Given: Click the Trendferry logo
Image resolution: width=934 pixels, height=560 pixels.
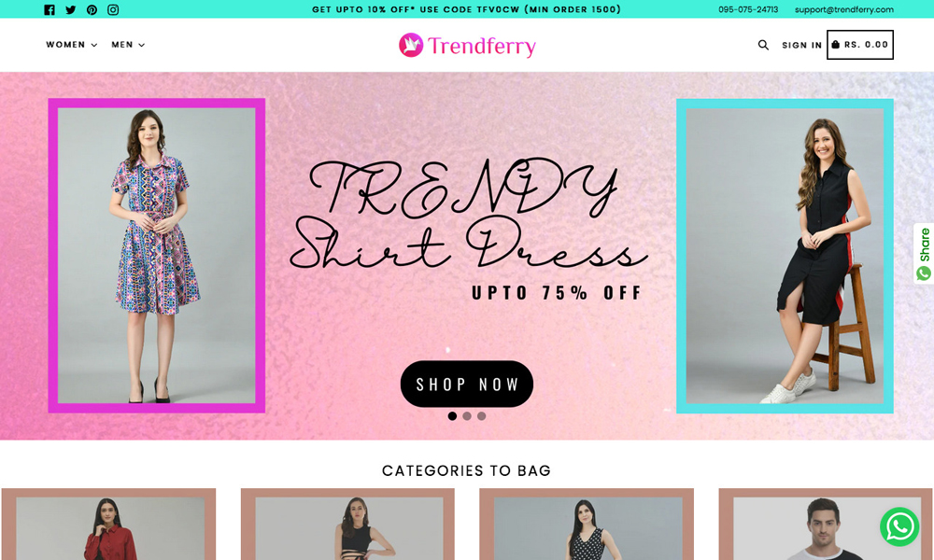Looking at the screenshot, I should (467, 45).
